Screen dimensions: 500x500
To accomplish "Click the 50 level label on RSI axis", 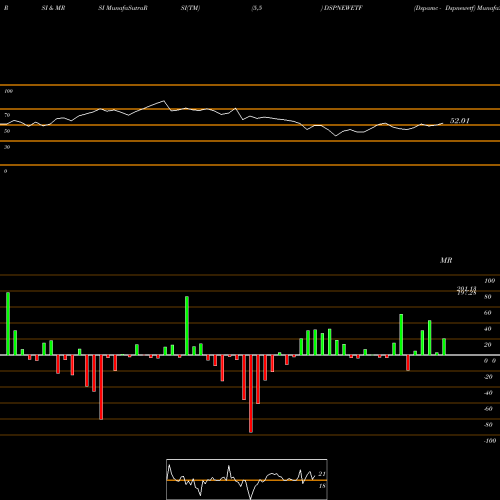I will (x=7, y=131).
